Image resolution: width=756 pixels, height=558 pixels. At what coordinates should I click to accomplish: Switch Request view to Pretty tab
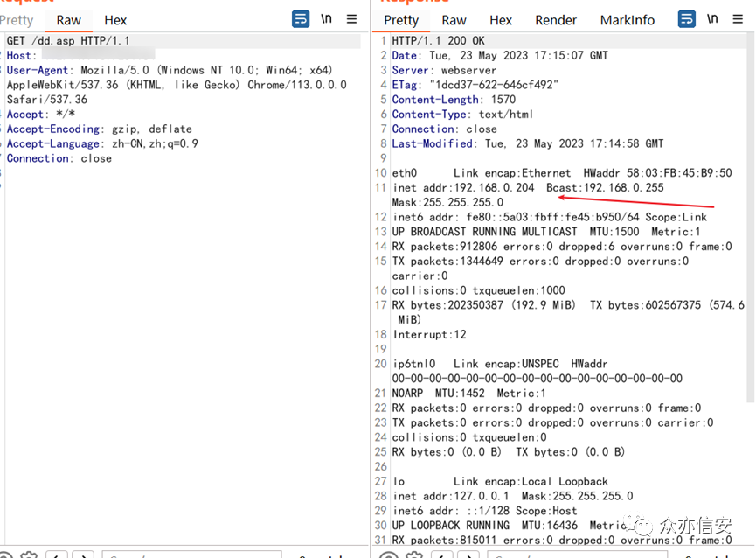17,20
